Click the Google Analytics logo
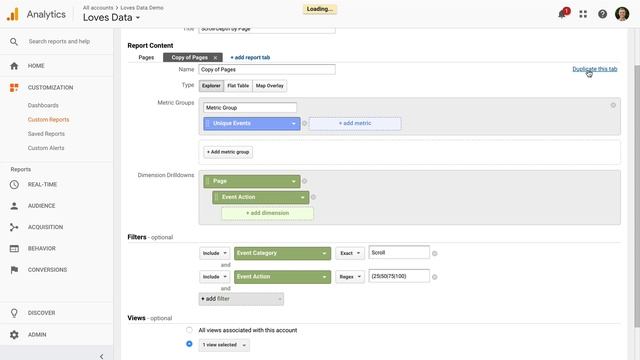Image resolution: width=640 pixels, height=360 pixels. point(13,14)
